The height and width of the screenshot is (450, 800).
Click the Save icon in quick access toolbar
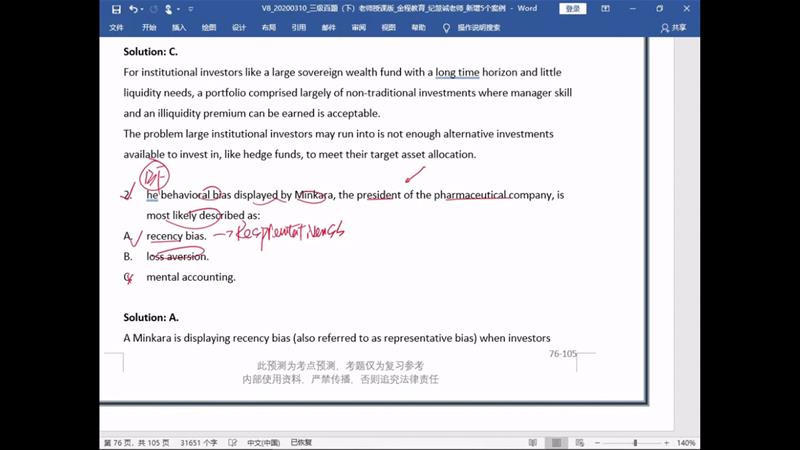[x=116, y=9]
